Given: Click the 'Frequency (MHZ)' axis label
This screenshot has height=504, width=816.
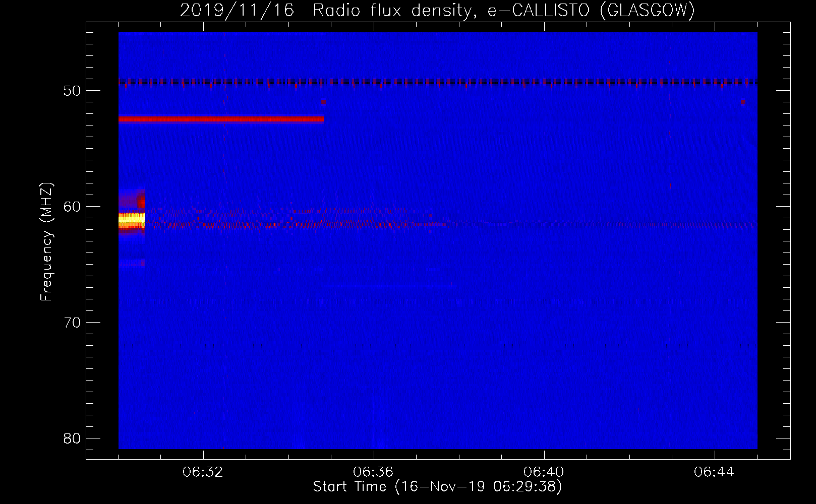Looking at the screenshot, I should coord(46,242).
